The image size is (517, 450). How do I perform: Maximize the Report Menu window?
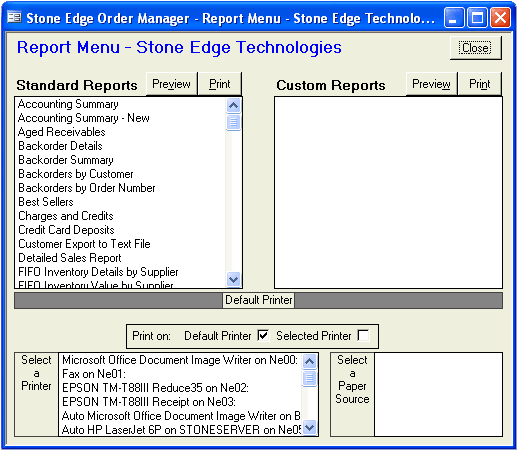pyautogui.click(x=477, y=18)
